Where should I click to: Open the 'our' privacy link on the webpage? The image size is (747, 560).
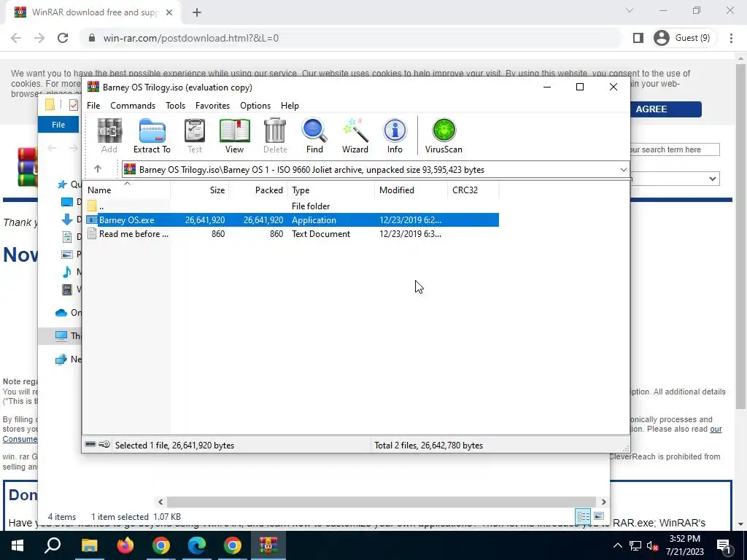(x=716, y=429)
